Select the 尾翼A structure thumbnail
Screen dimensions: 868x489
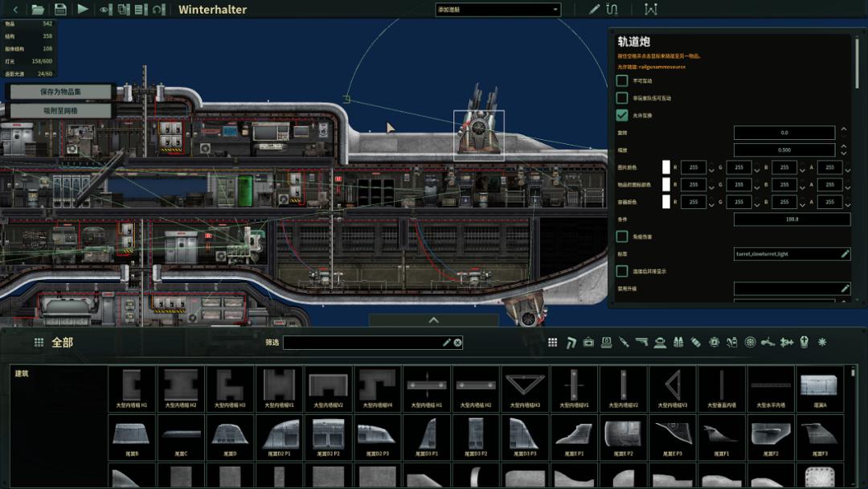(820, 387)
